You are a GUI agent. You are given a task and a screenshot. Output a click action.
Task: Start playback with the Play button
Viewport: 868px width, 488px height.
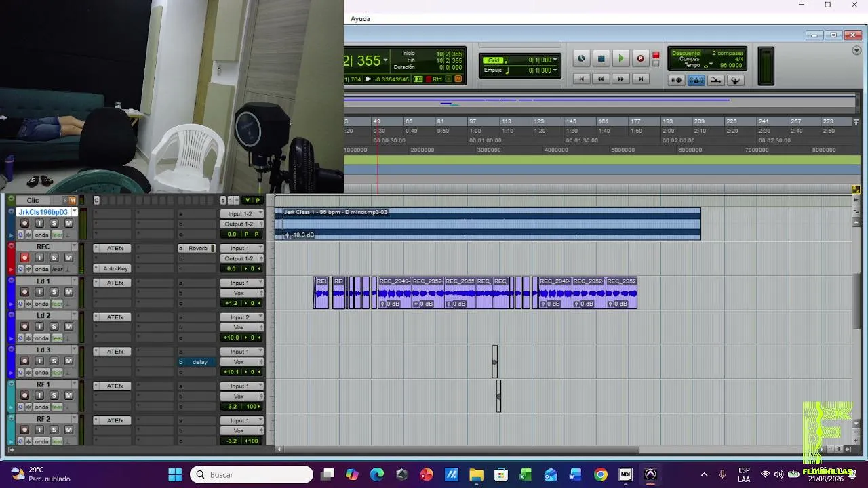coord(620,59)
